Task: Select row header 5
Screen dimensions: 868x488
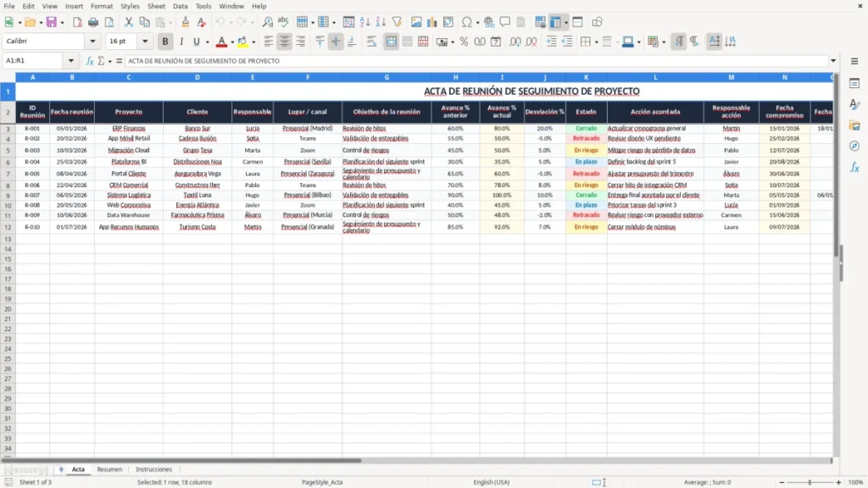Action: pos(8,151)
